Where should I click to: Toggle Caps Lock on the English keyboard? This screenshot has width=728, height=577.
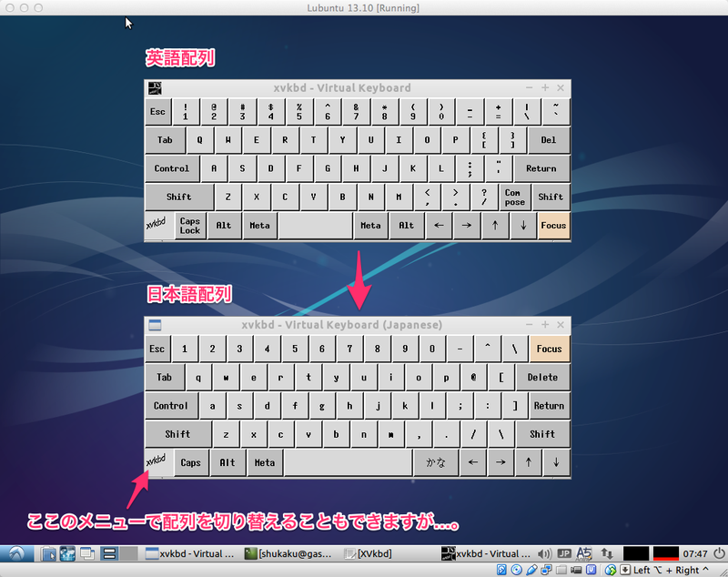click(x=190, y=226)
